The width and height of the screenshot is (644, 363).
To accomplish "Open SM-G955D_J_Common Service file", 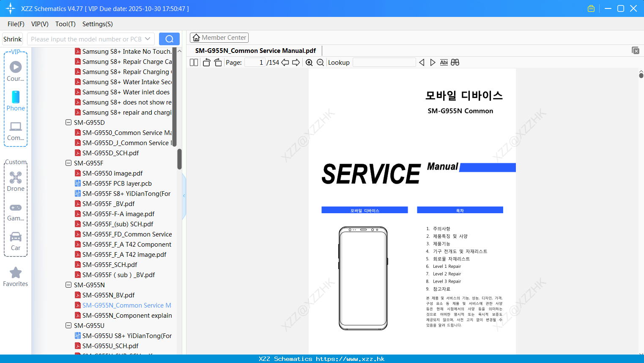I will [x=127, y=143].
